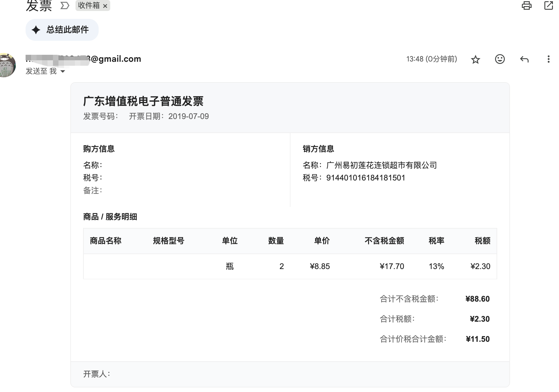
Task: Star this invoice email
Action: point(475,59)
